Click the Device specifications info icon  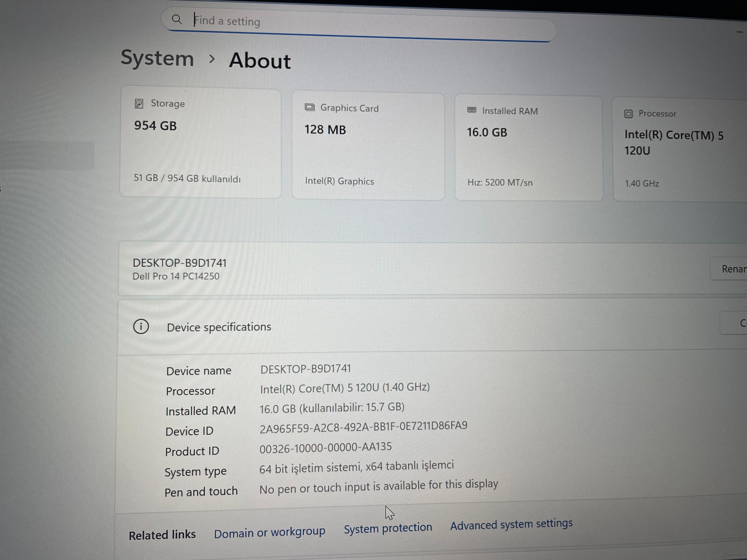tap(141, 326)
